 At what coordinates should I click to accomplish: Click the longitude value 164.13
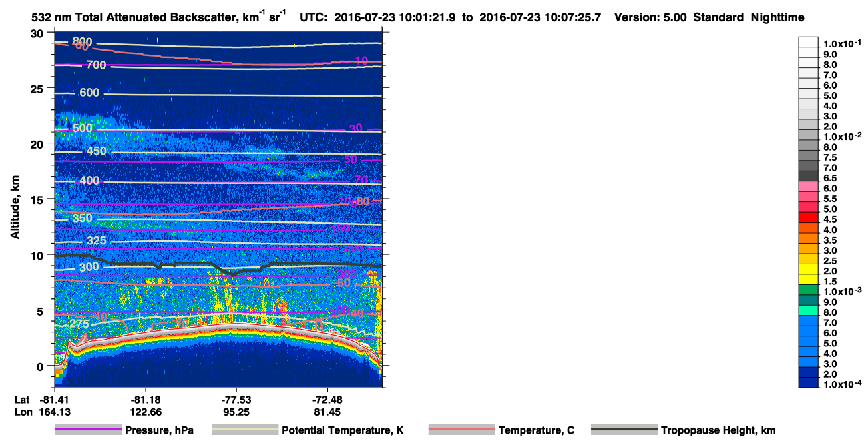tap(53, 412)
